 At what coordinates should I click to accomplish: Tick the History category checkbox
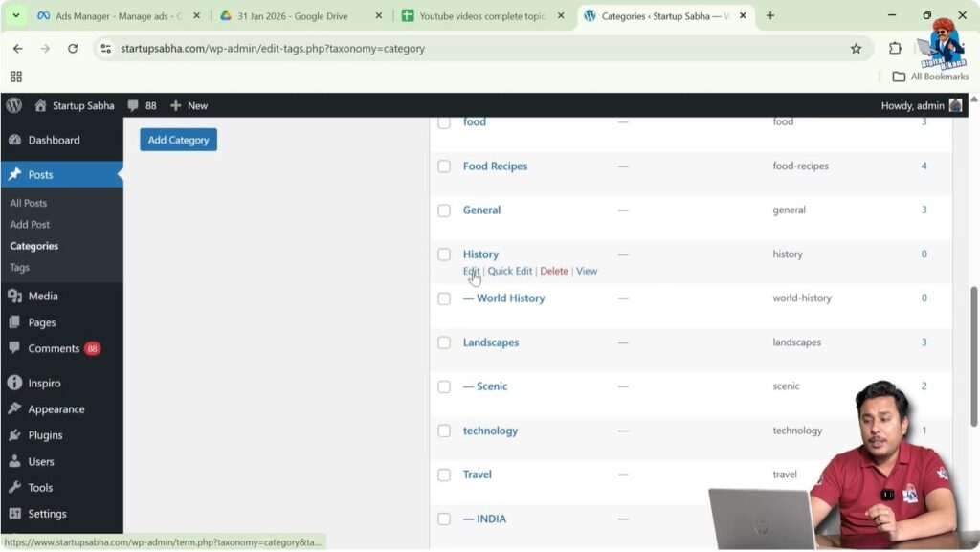(x=444, y=254)
